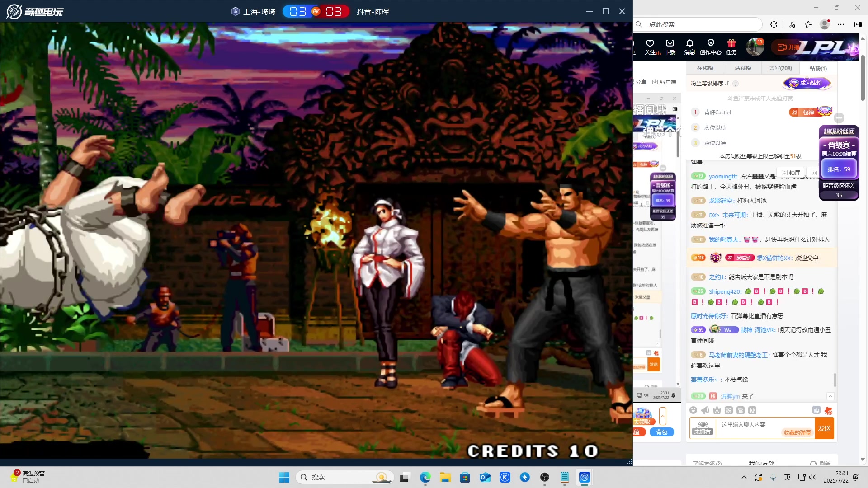Screen dimensions: 868x488
Task: Click the 开播 start streaming button
Action: [x=788, y=47]
